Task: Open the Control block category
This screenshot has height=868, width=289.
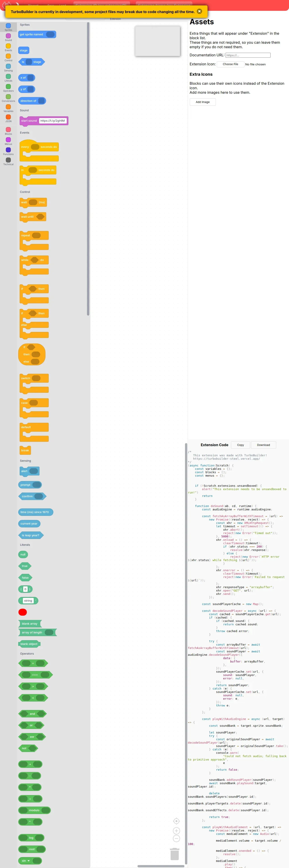Action: click(8, 57)
